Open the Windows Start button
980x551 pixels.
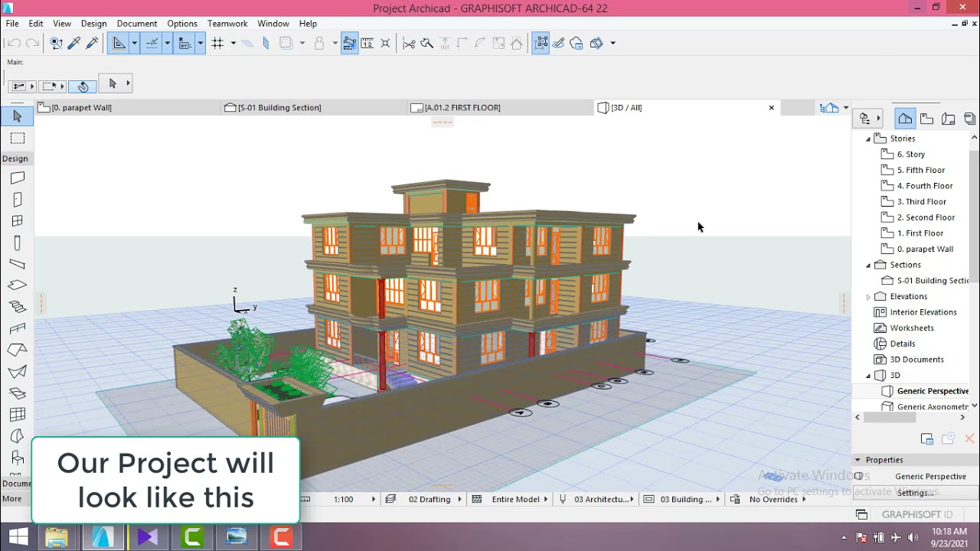click(x=18, y=537)
